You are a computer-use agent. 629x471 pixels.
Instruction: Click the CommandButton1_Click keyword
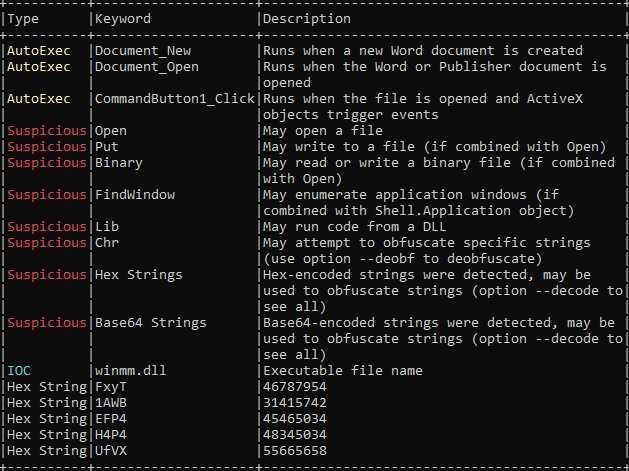174,99
